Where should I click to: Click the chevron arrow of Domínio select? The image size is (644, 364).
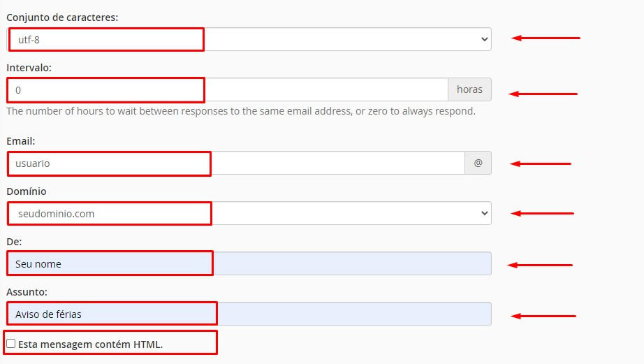(x=484, y=213)
